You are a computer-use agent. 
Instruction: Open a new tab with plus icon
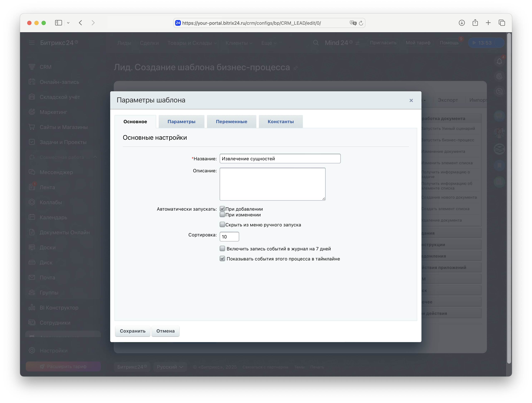[x=488, y=23]
